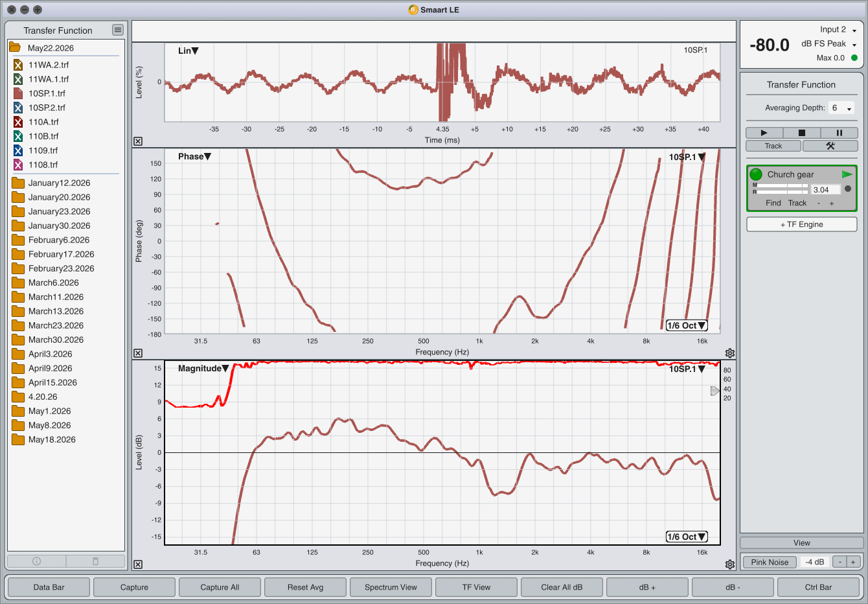Click the info icon below the file list
This screenshot has width=868, height=604.
[36, 561]
